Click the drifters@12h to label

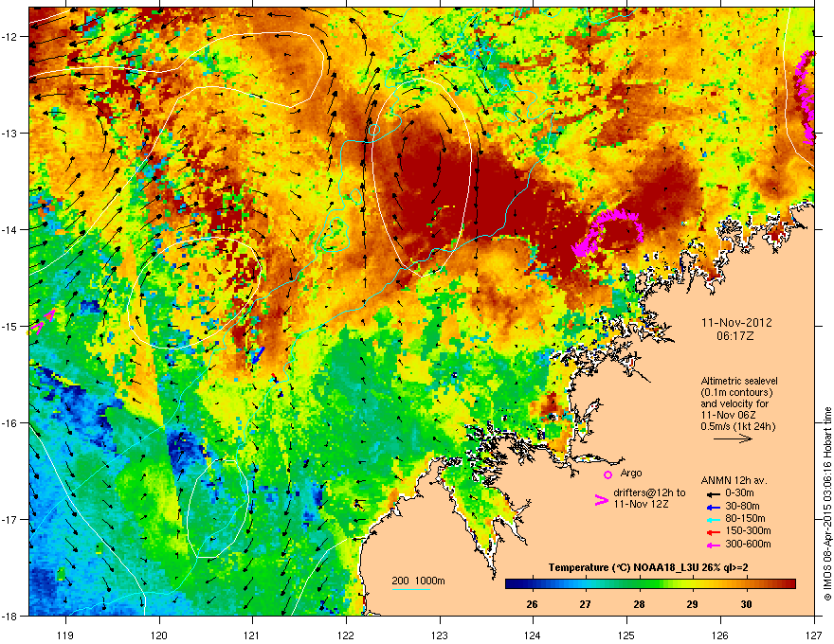[649, 492]
